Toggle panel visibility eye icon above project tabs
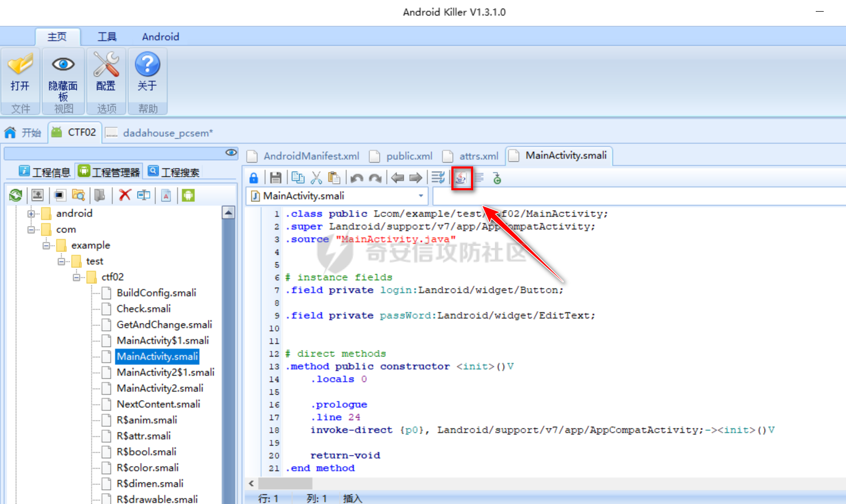Image resolution: width=846 pixels, height=504 pixels. tap(231, 153)
